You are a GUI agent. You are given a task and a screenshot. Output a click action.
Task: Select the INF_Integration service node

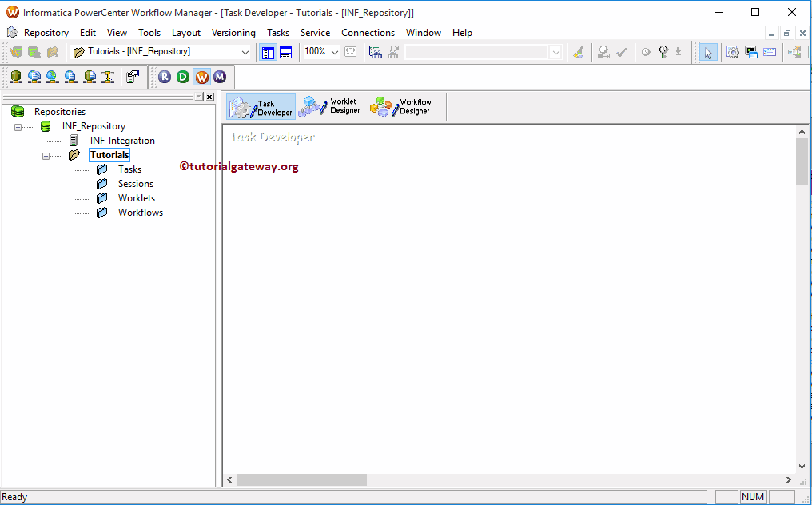[122, 141]
